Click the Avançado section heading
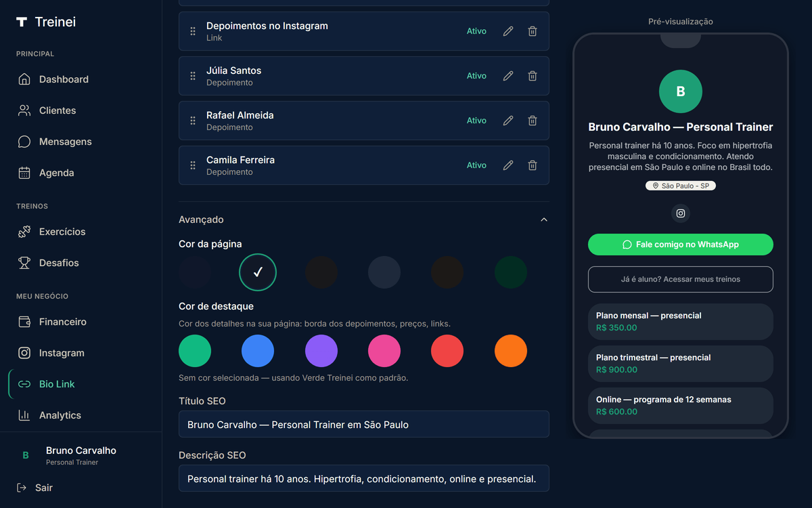Image resolution: width=812 pixels, height=508 pixels. [201, 219]
